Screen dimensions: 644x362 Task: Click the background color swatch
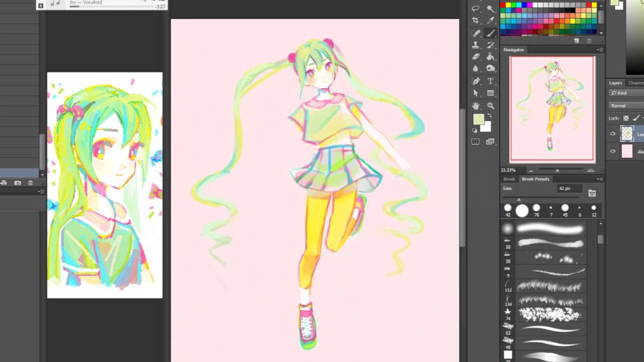tap(487, 128)
